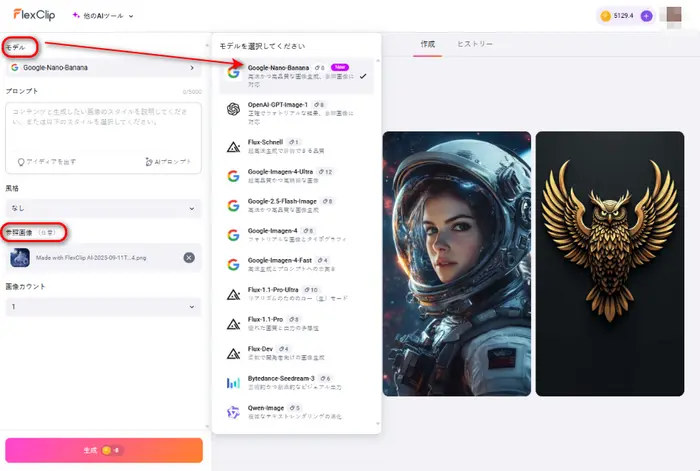The image size is (700, 471).
Task: Click the 0/5000 character counter
Action: pyautogui.click(x=192, y=92)
